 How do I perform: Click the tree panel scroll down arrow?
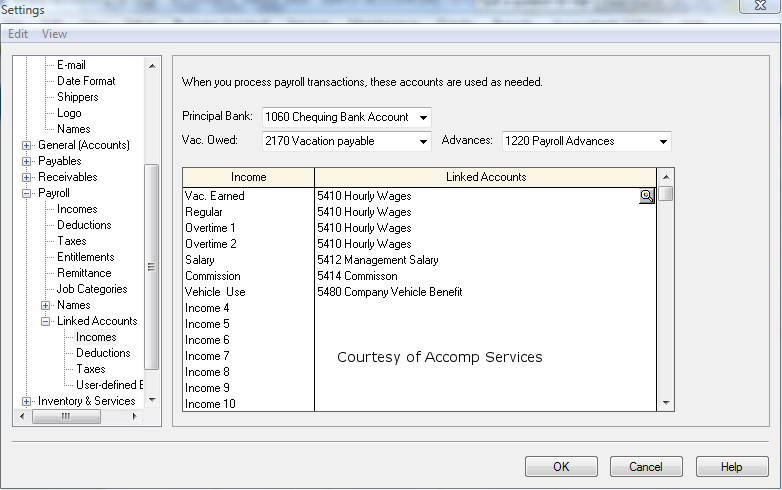(152, 400)
